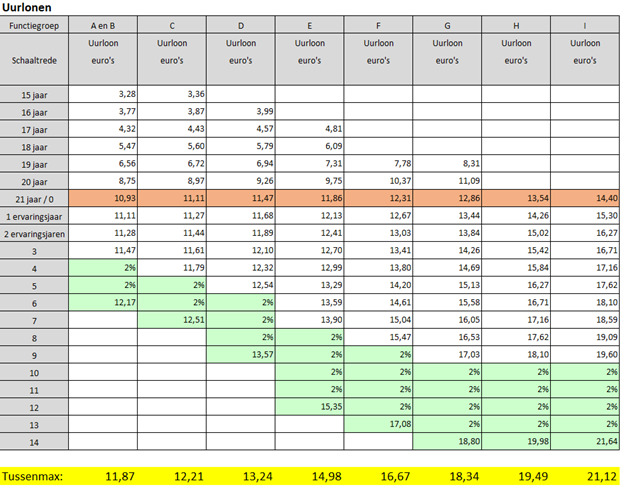Select the Functiegroep header cell
Image resolution: width=625 pixels, height=487 pixels.
coord(35,25)
